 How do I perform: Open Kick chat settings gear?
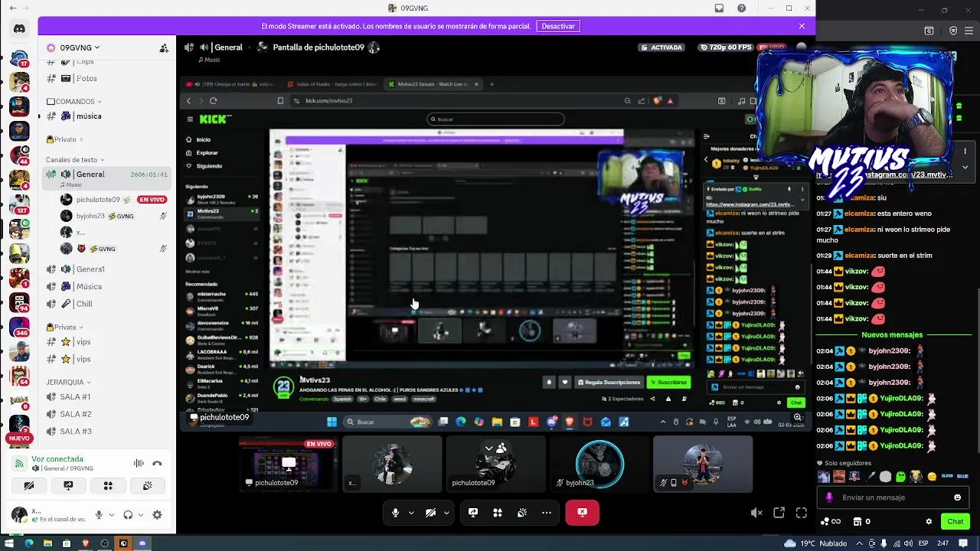click(x=929, y=521)
